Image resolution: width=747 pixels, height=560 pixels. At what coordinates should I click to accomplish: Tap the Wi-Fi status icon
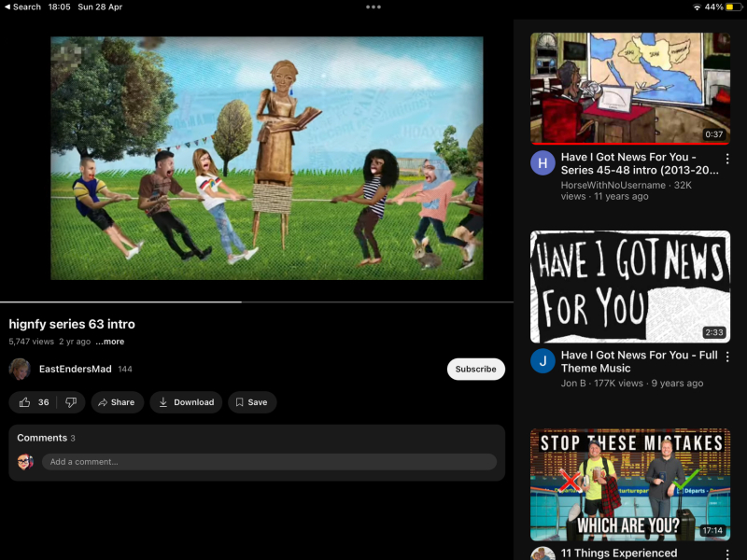pos(697,7)
